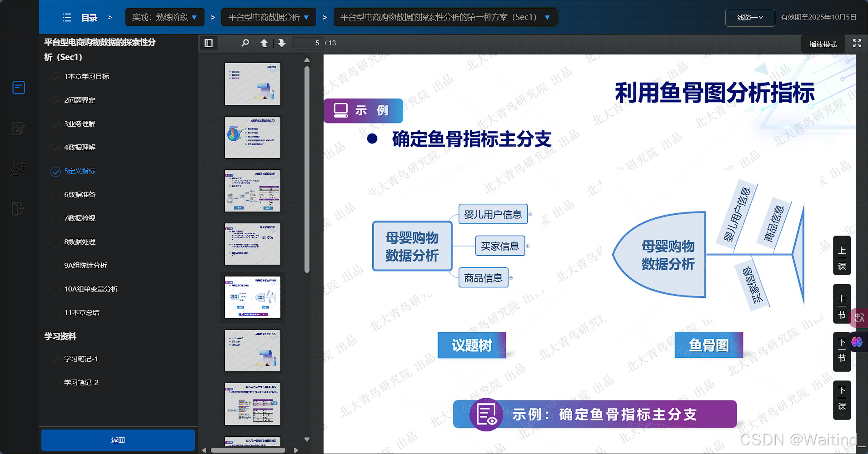
Task: Click the translate floating icon
Action: coord(859,317)
